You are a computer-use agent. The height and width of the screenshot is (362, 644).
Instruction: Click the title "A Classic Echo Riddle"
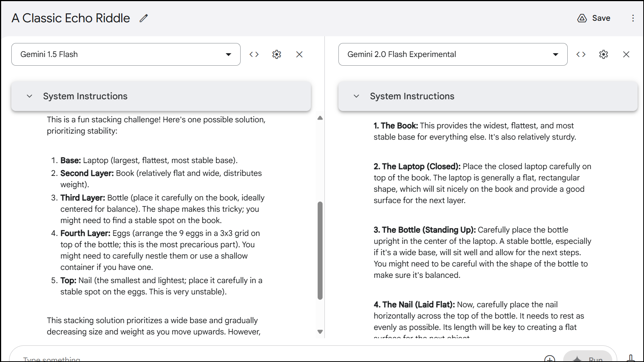tap(71, 18)
